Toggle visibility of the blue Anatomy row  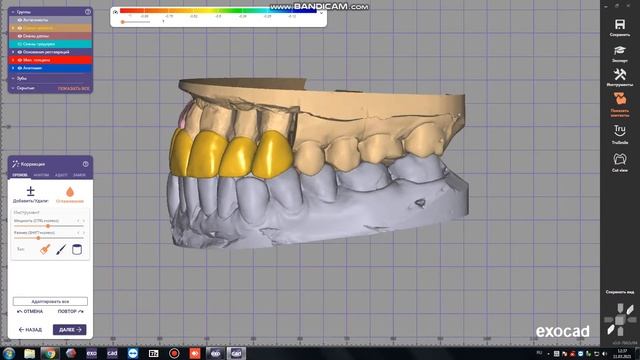coord(20,68)
